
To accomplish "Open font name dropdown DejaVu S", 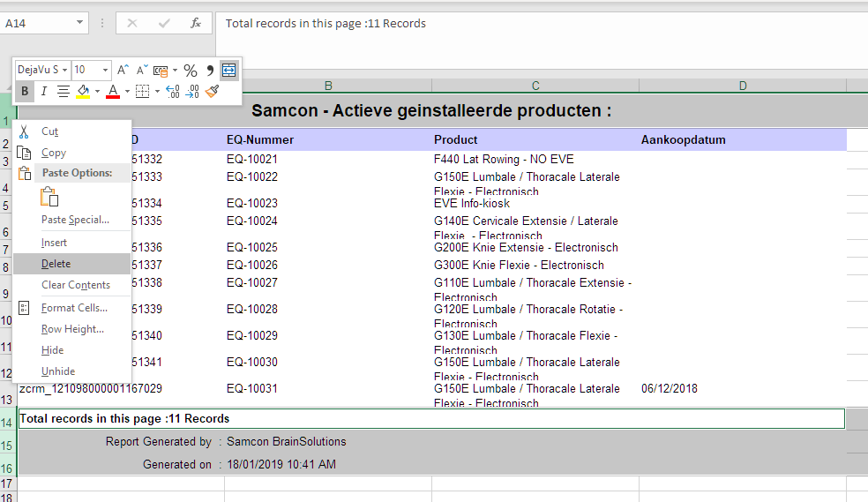I will point(64,70).
